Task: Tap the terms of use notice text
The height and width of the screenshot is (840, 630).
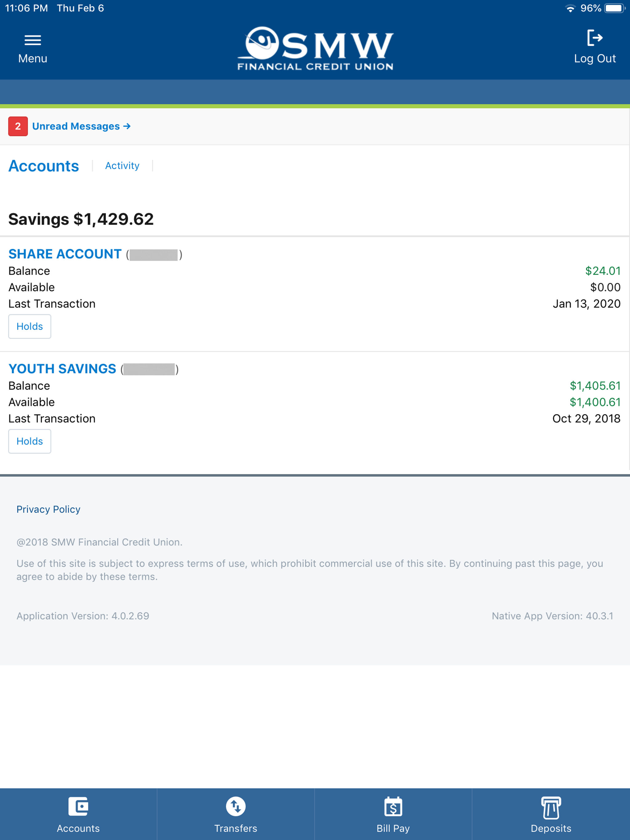Action: [310, 570]
